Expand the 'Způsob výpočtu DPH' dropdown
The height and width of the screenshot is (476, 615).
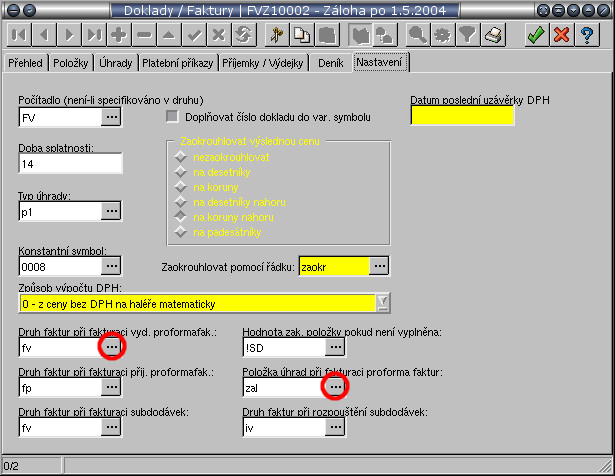(382, 303)
